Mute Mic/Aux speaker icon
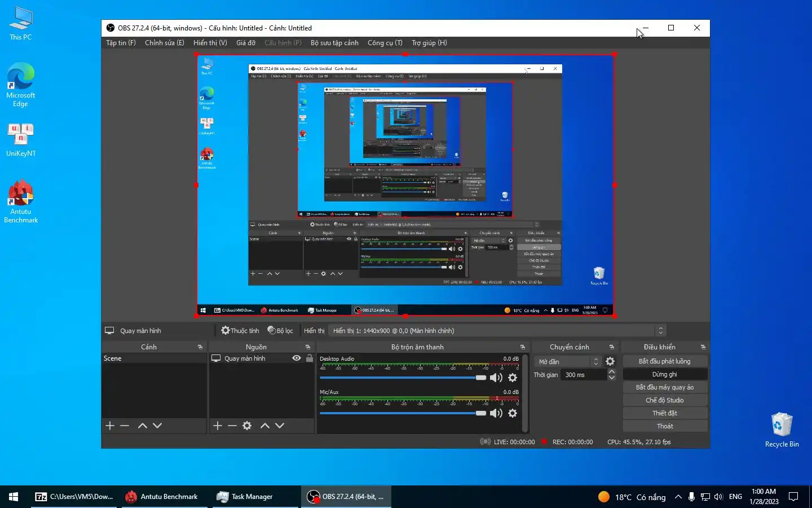 pos(496,413)
